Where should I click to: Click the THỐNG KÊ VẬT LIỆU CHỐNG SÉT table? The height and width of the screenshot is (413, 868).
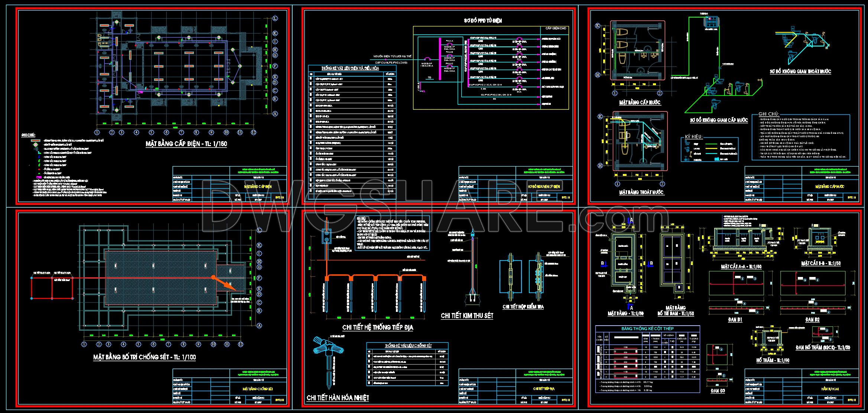click(x=407, y=365)
